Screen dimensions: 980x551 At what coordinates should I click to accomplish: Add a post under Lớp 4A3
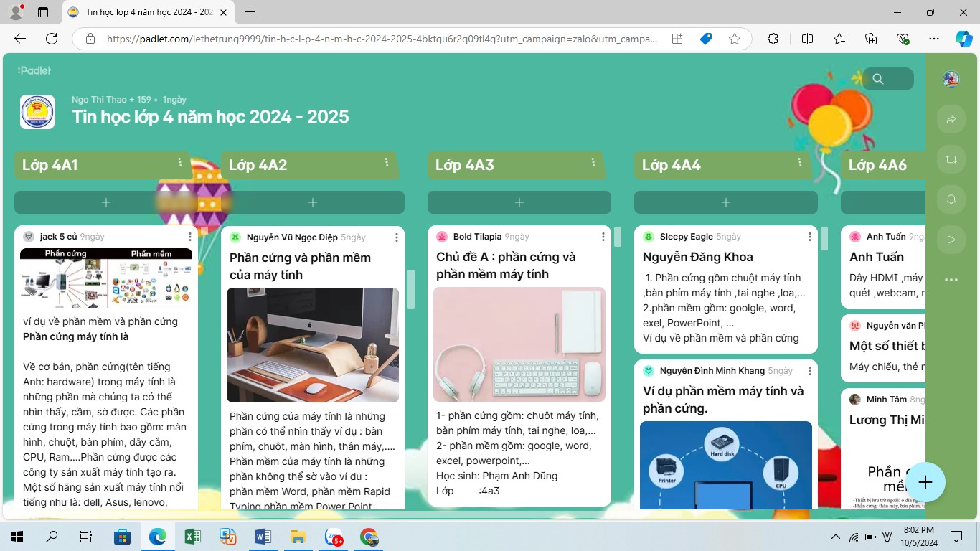click(519, 202)
